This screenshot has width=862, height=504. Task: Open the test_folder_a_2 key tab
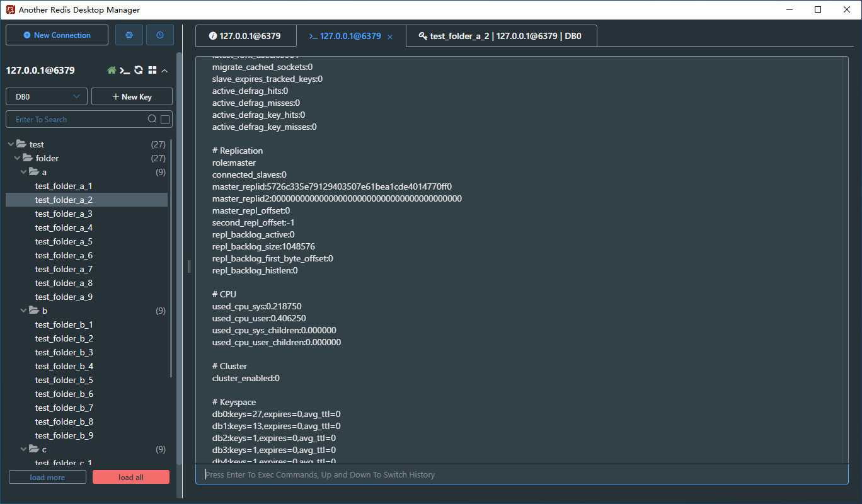[x=501, y=36]
